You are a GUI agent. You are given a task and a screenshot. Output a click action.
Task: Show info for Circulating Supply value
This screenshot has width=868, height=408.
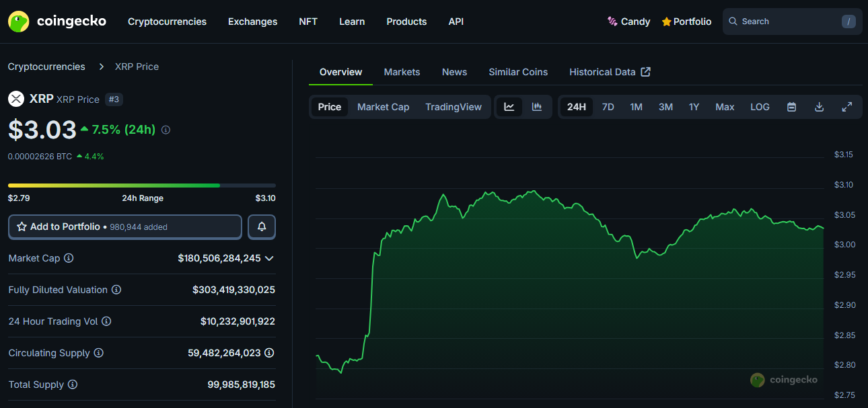pyautogui.click(x=269, y=353)
